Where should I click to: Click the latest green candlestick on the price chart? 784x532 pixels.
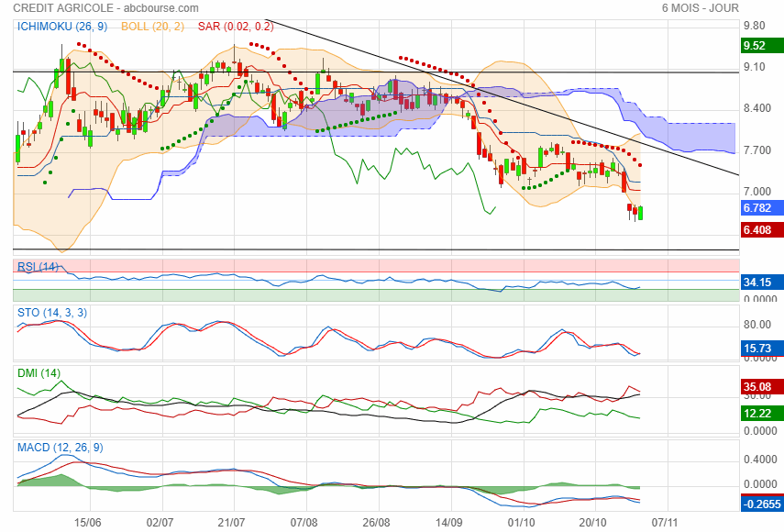pos(641,213)
